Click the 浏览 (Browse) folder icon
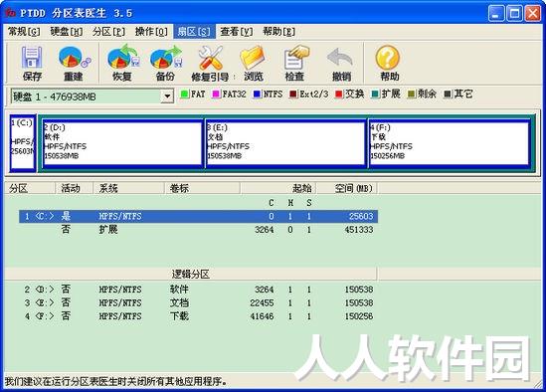 pyautogui.click(x=253, y=58)
